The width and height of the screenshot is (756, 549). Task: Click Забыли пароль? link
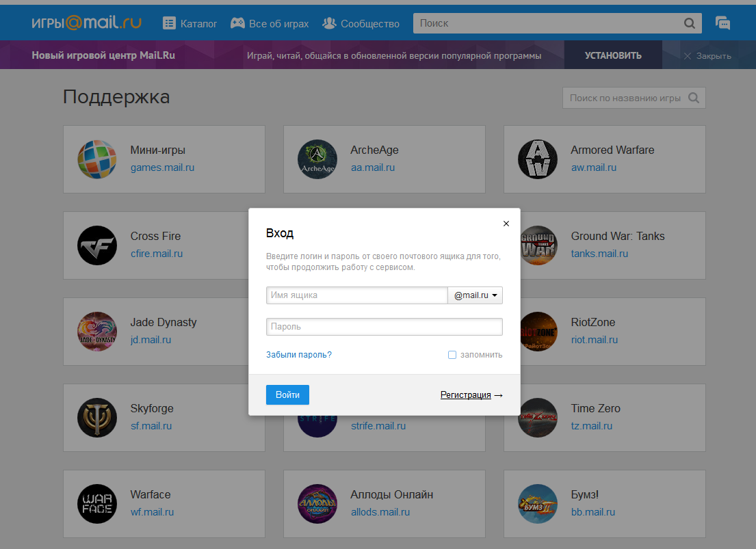[299, 355]
